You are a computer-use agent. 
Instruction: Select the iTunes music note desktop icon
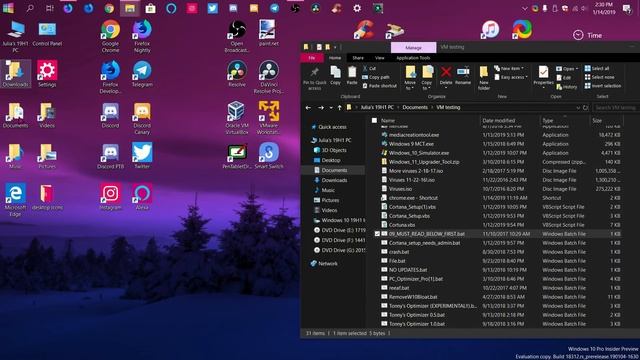pos(490,29)
